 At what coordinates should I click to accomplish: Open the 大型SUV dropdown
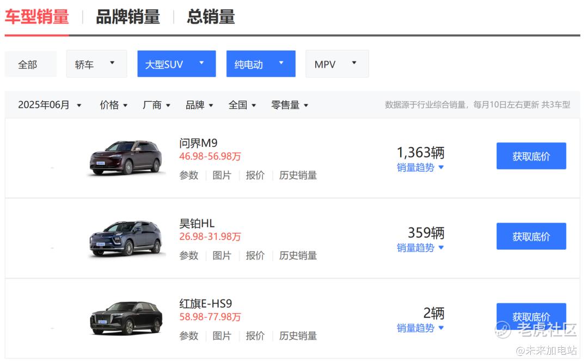click(x=176, y=64)
